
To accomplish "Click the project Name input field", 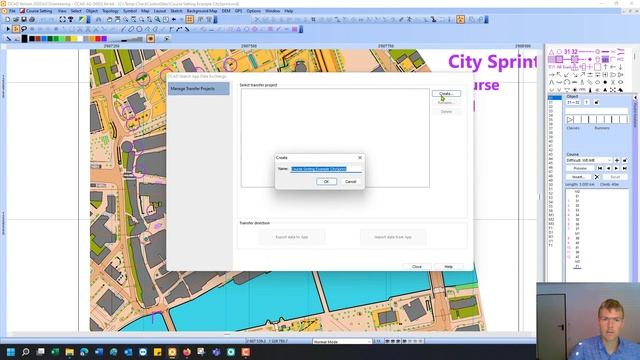I will (x=326, y=169).
